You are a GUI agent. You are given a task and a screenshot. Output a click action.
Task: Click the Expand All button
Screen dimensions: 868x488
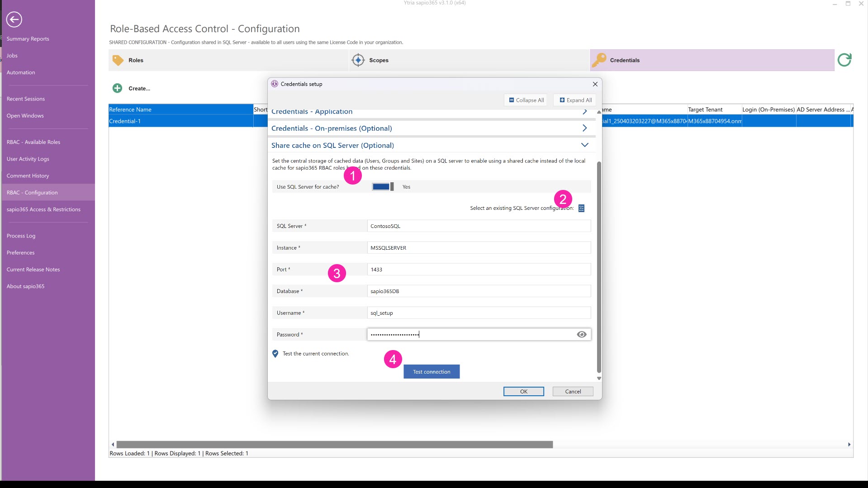[575, 100]
